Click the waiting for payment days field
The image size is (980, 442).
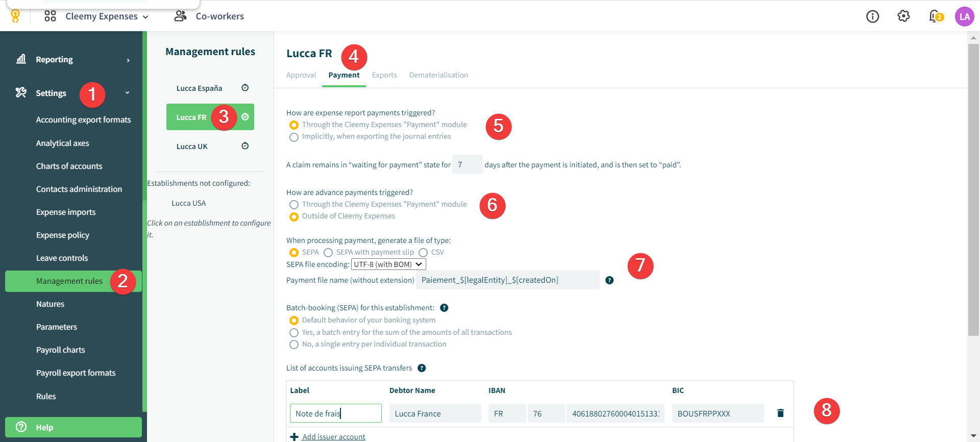tap(468, 164)
